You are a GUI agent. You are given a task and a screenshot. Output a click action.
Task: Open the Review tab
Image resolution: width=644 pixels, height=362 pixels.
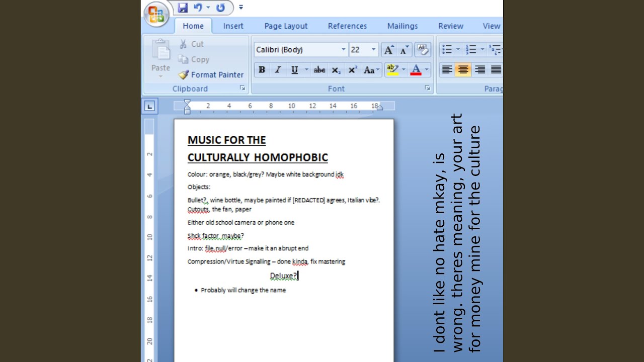click(x=451, y=26)
